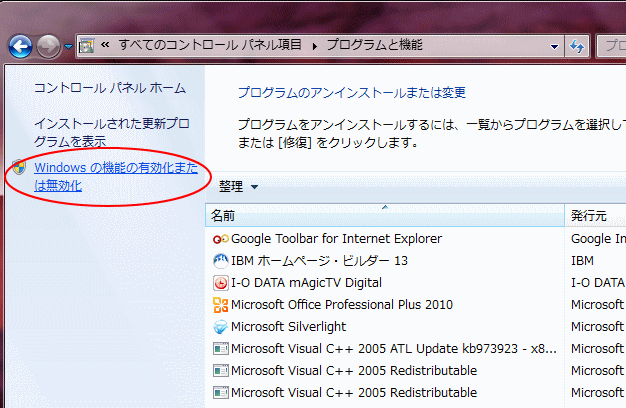Select IBM ホームページ・ビルダー 13 entry

coord(319,261)
